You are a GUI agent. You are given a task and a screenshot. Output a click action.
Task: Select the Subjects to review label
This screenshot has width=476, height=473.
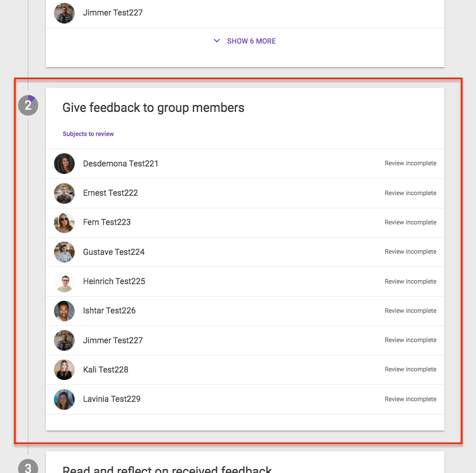tap(88, 134)
